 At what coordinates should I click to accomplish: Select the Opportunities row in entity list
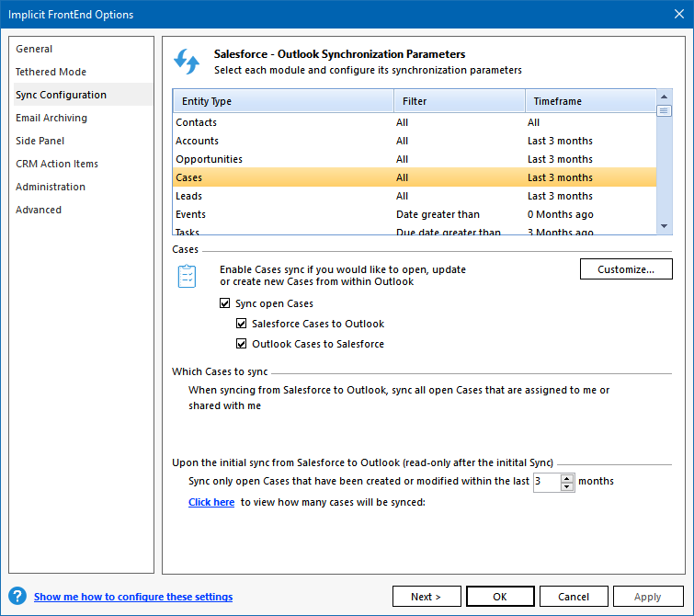[209, 159]
